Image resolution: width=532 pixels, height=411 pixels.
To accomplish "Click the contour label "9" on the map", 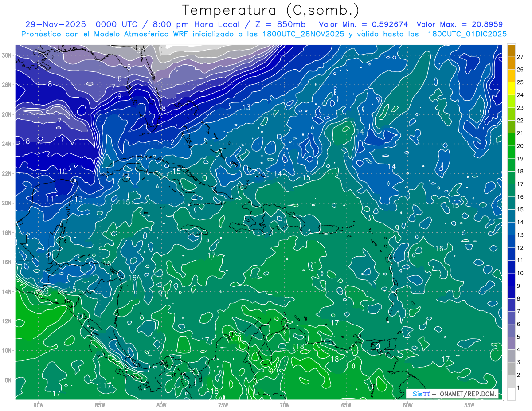I will (119, 96).
